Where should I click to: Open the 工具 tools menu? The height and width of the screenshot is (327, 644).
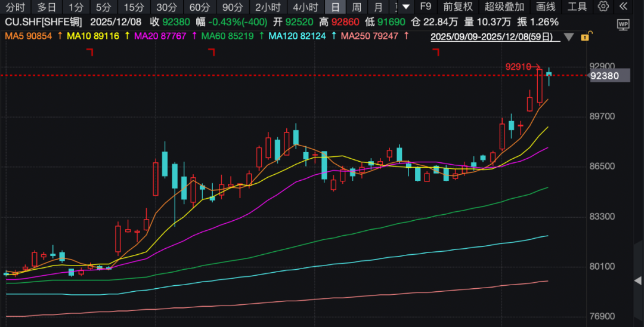(x=577, y=7)
